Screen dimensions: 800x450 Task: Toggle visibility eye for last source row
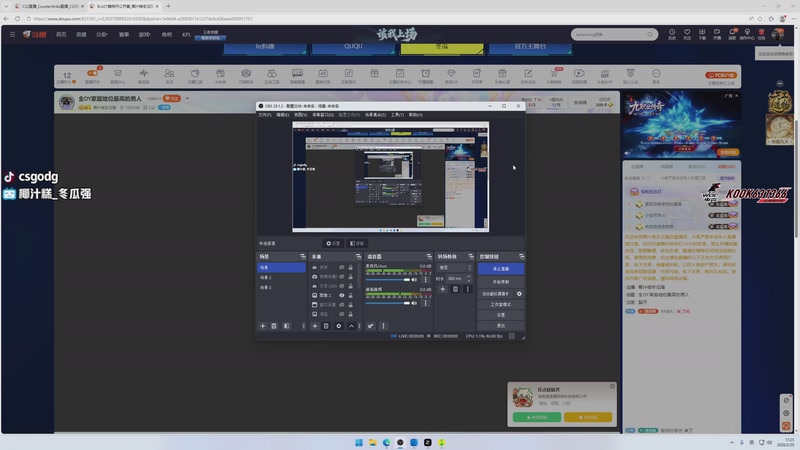click(342, 314)
